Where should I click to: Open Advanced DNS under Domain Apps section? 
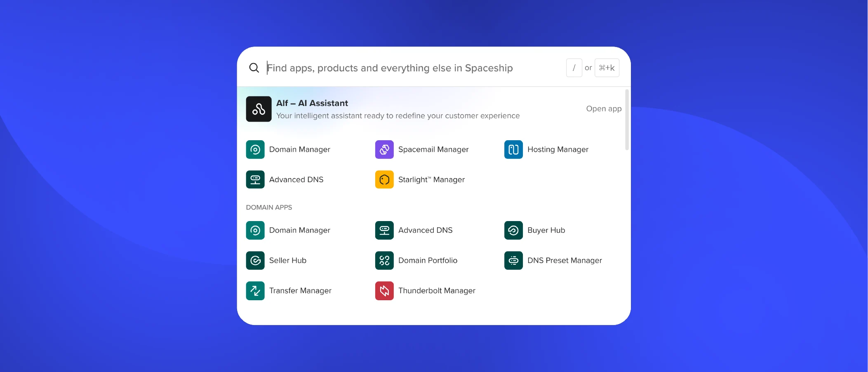425,230
